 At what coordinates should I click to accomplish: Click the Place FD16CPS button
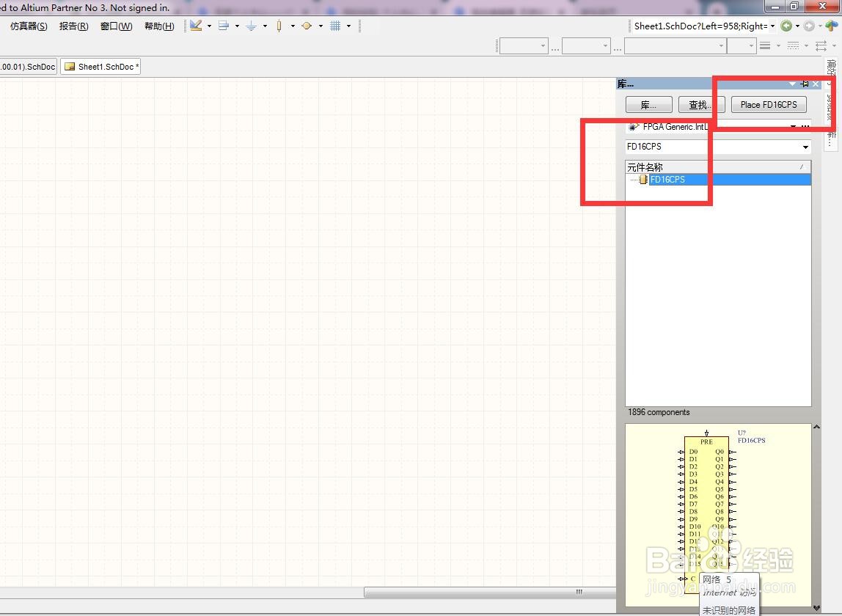coord(769,105)
